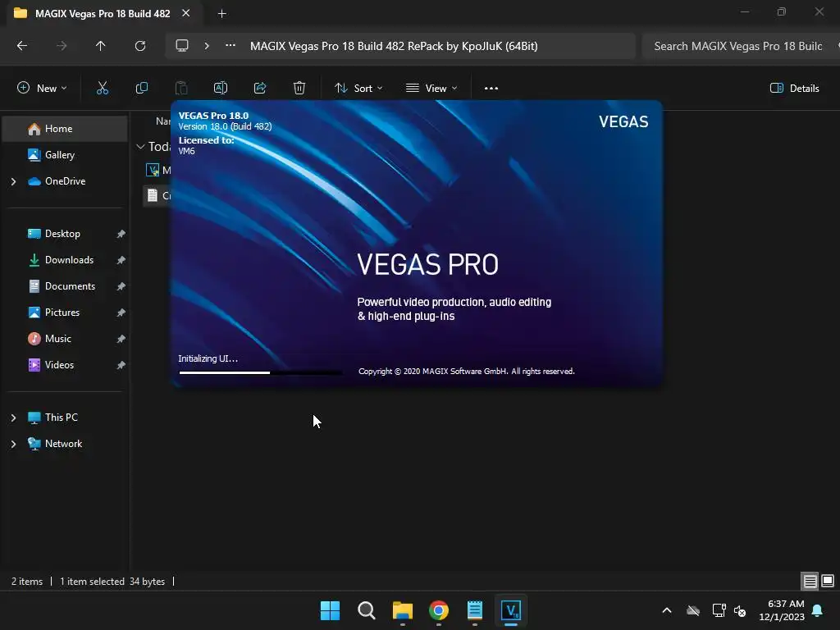Expand the OneDrive tree node
Image resolution: width=840 pixels, height=630 pixels.
tap(13, 181)
